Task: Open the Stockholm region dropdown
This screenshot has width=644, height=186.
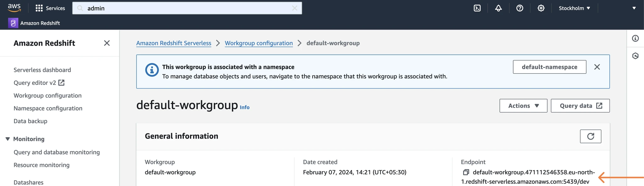Action: [x=574, y=8]
